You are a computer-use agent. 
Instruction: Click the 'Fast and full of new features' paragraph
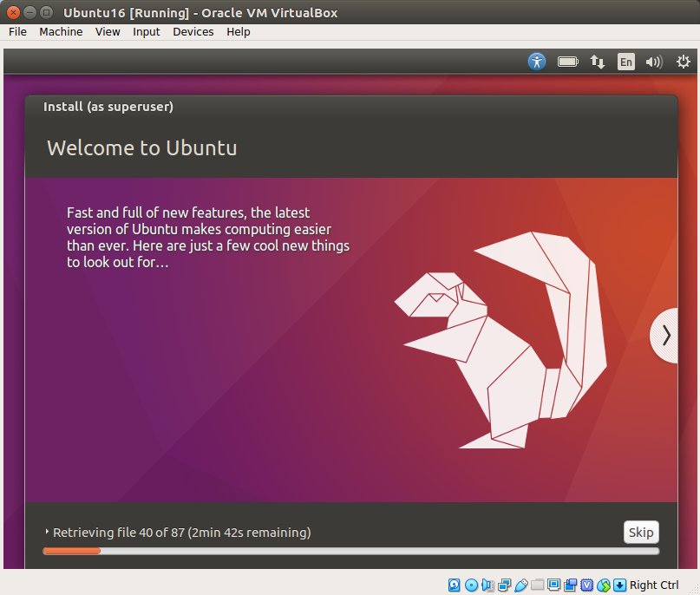(208, 237)
